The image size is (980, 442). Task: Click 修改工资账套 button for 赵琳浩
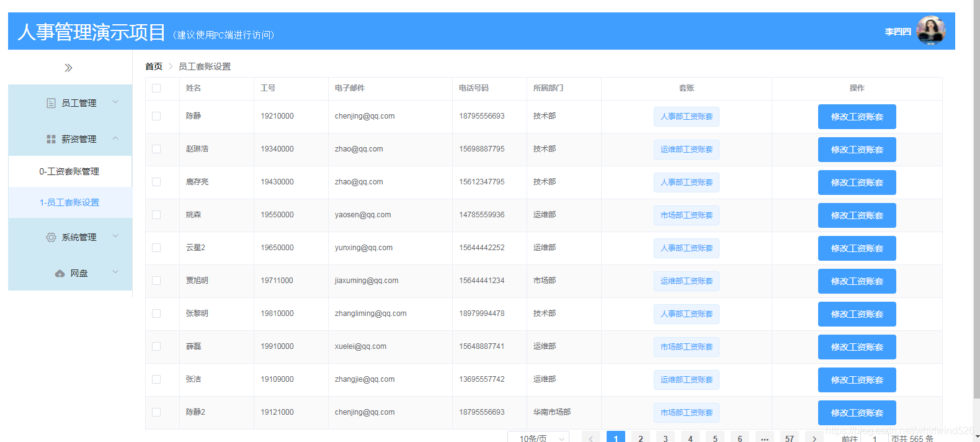857,150
